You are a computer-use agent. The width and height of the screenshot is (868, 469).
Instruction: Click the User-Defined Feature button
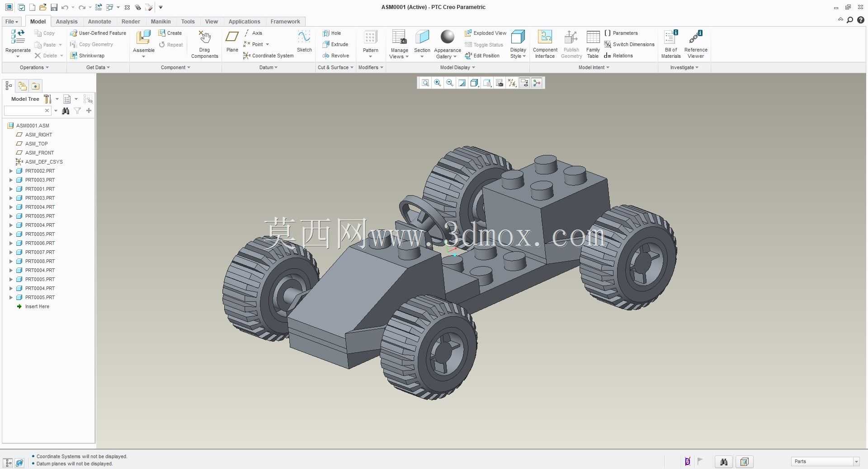click(98, 33)
